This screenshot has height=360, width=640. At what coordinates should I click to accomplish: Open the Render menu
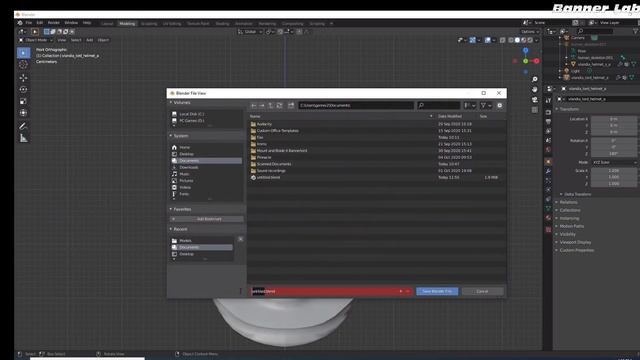(53, 23)
